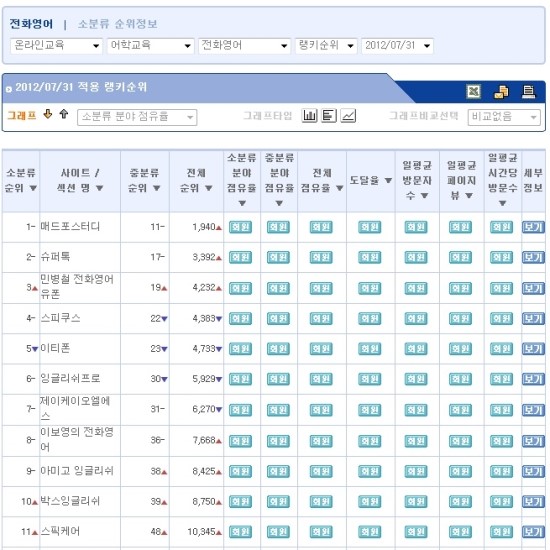Click site name 박스잉글리쉬
This screenshot has width=550, height=550.
coord(70,501)
